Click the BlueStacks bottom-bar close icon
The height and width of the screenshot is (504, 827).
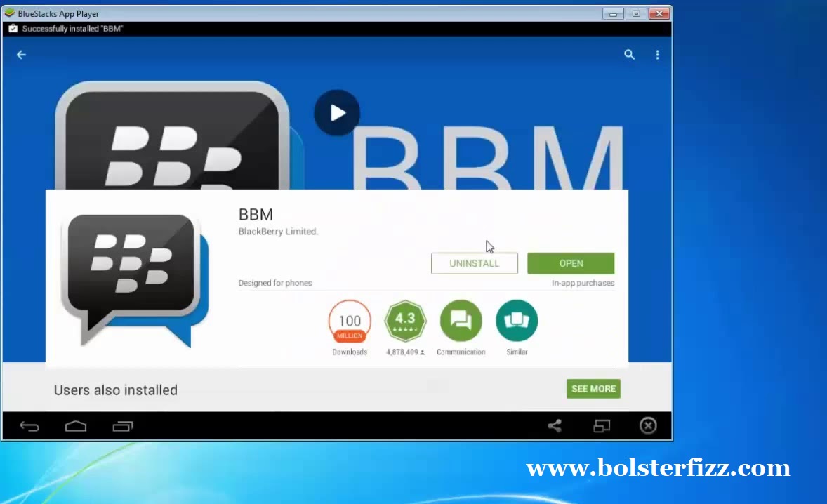click(648, 425)
